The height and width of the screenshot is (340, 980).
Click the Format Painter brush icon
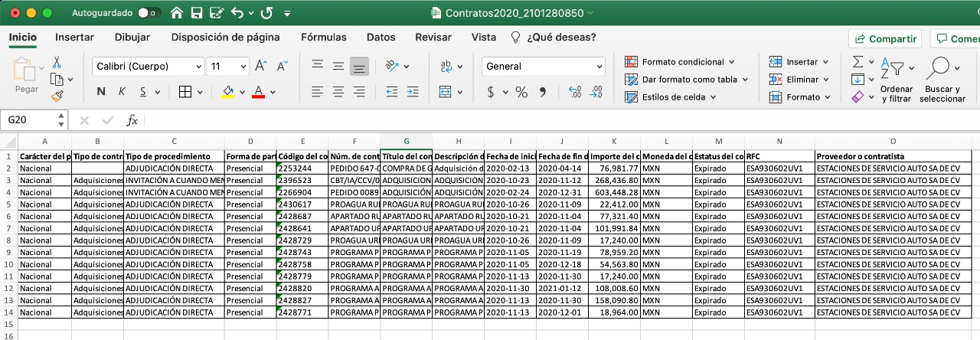57,96
